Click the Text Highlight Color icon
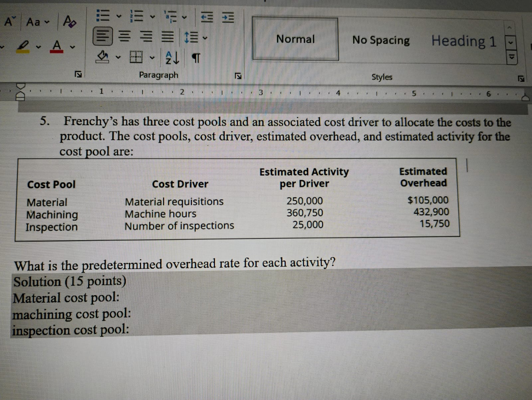Viewport: 532px width, 400px height. [x=23, y=47]
